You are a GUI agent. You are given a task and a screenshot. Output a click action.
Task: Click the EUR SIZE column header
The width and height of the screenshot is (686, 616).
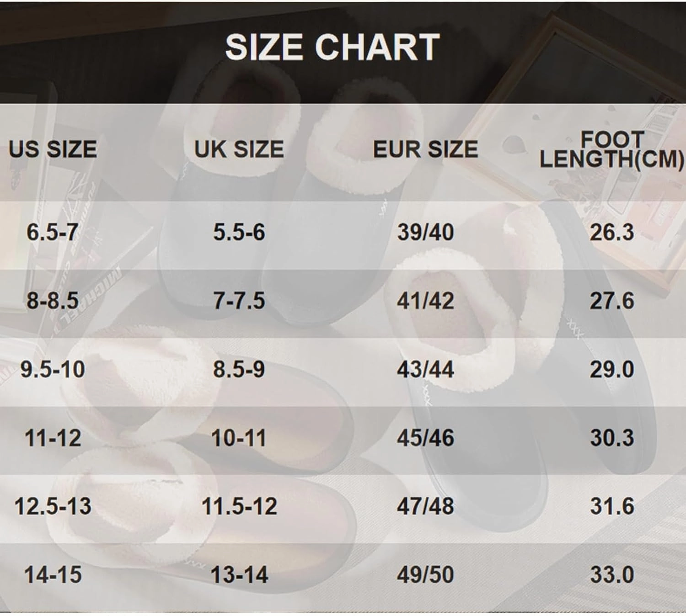pyautogui.click(x=425, y=149)
